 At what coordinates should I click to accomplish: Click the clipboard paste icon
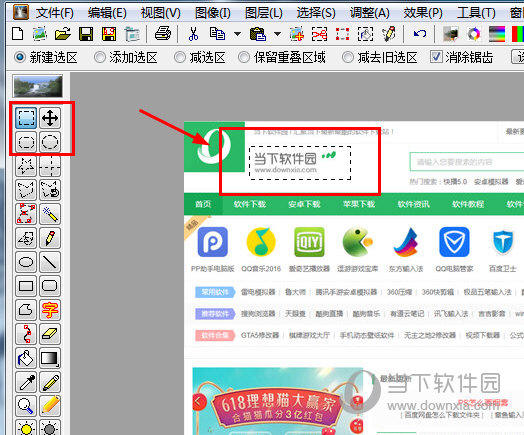click(x=258, y=34)
